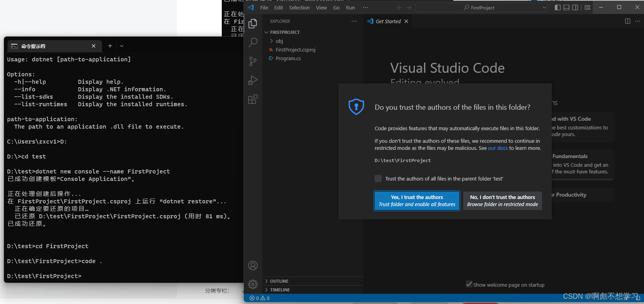Select the command prompt terminal tab
Viewport: 644px width, 304px height.
[x=54, y=46]
